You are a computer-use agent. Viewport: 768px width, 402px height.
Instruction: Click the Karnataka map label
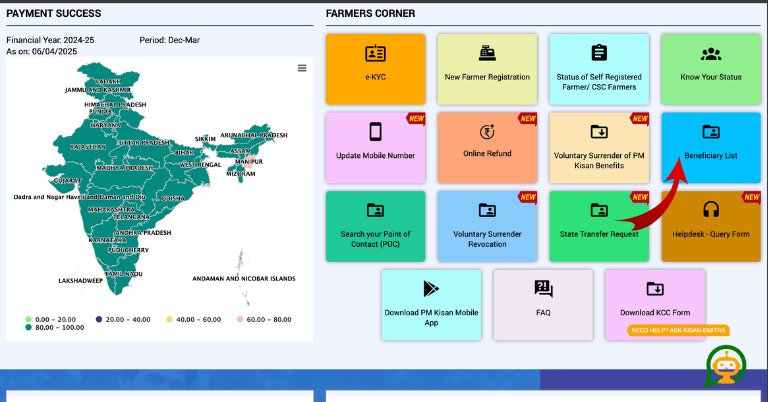108,240
